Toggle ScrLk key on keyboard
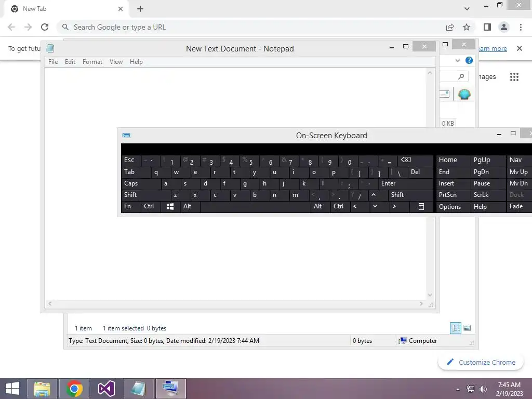 pos(487,195)
